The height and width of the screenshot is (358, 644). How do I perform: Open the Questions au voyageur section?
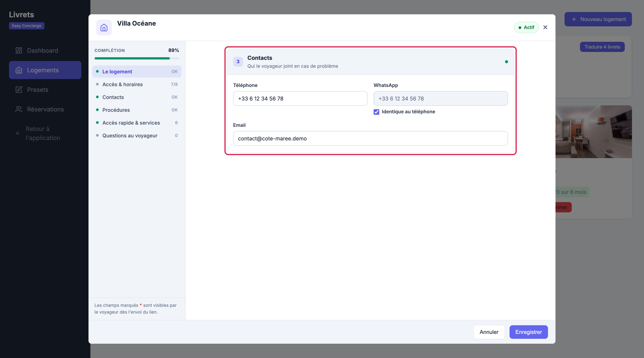point(137,136)
